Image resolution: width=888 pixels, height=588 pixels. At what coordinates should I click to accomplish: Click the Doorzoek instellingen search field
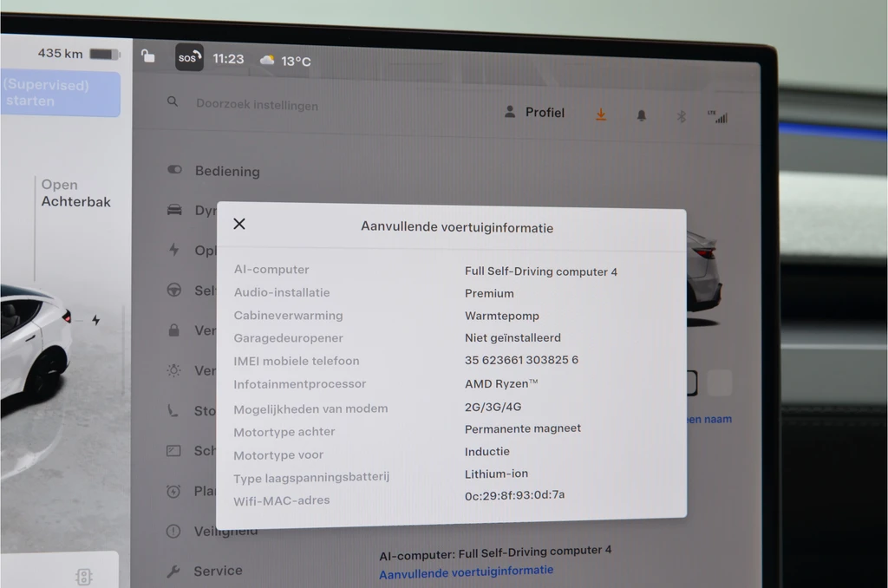coord(257,105)
